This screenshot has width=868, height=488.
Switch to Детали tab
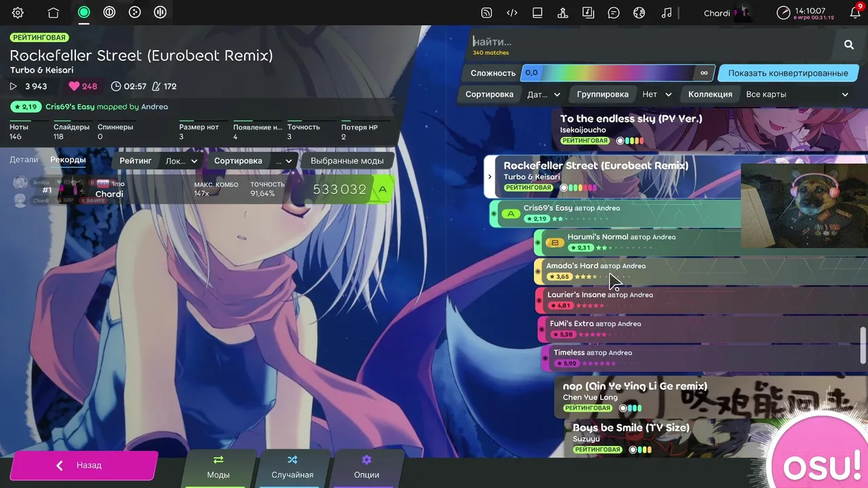[x=24, y=160]
